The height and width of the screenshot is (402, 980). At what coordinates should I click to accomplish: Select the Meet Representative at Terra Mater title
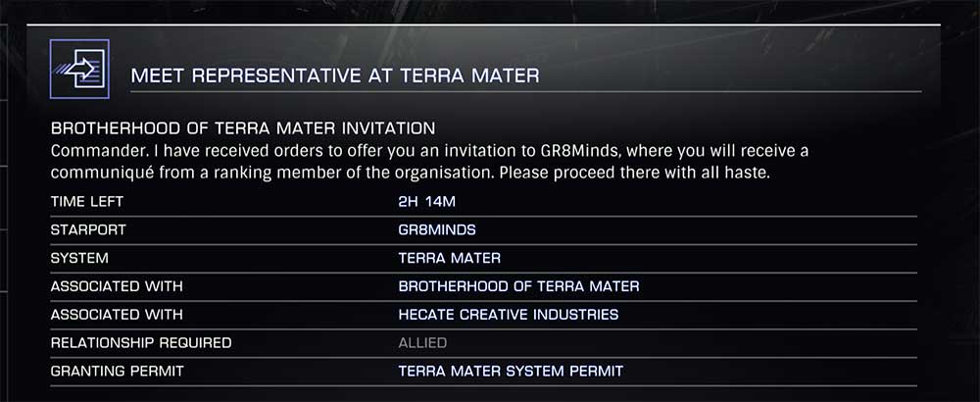[335, 75]
